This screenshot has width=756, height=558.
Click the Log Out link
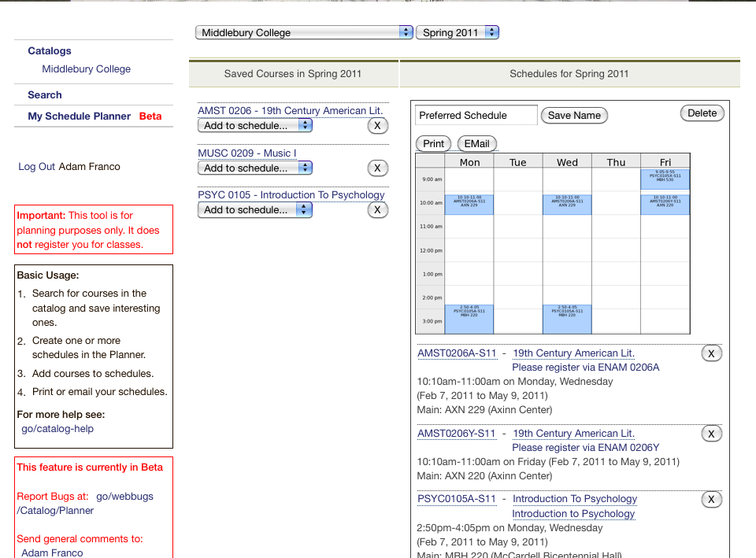coord(37,167)
